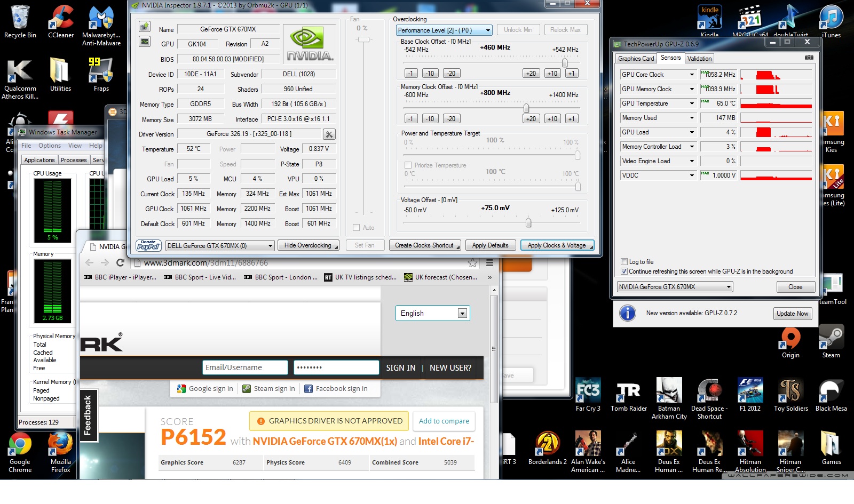Screen dimensions: 854x504
Task: Click the Email/Username input field
Action: tap(246, 367)
